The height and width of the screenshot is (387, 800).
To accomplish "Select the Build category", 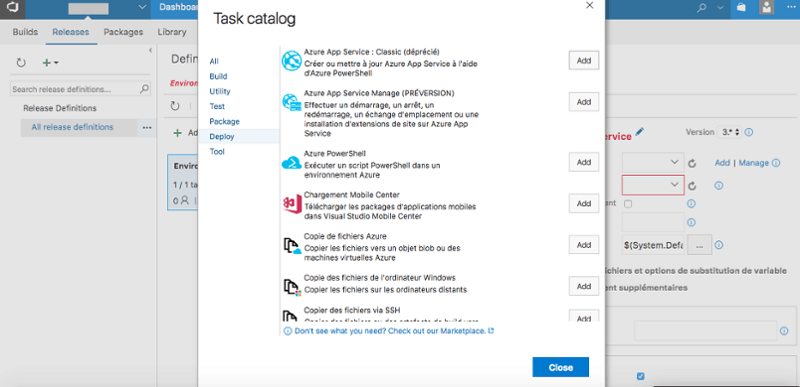I will coord(218,76).
